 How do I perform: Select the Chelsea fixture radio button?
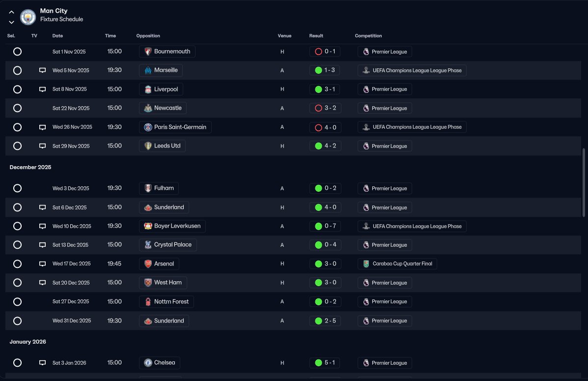pos(17,363)
